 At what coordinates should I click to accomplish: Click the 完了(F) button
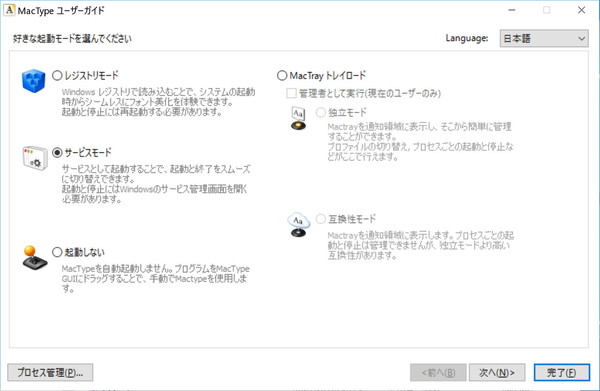click(562, 372)
